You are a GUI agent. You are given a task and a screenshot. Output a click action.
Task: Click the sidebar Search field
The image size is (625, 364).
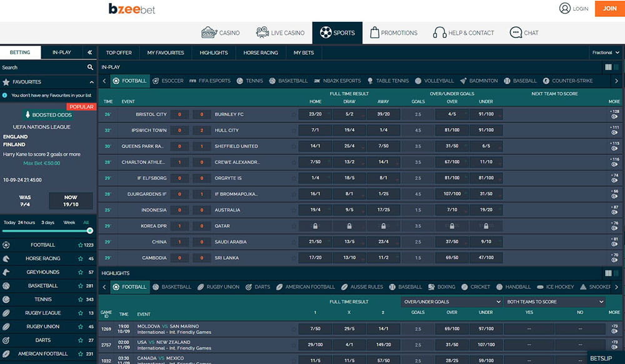[43, 67]
